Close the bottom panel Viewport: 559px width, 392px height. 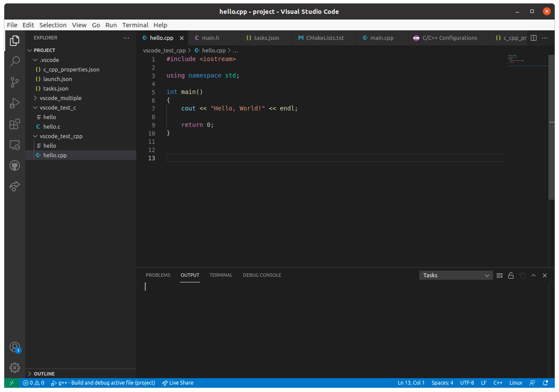[x=545, y=275]
